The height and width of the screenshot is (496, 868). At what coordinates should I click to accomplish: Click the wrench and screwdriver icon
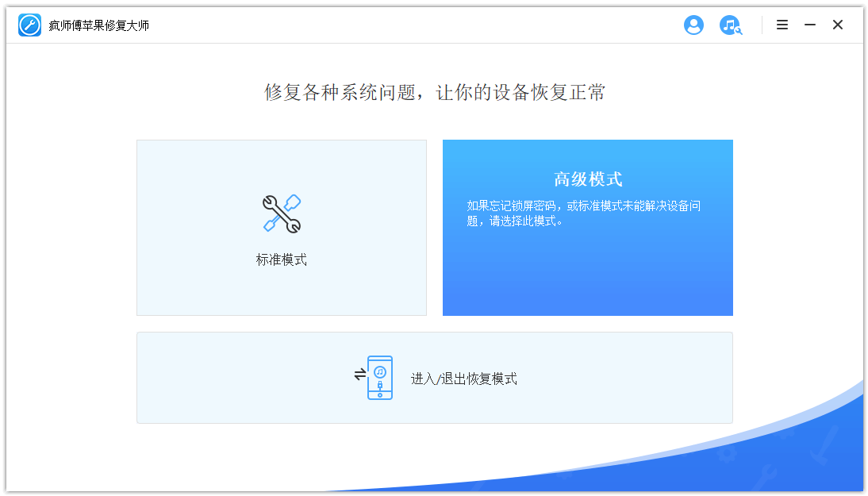[x=282, y=213]
